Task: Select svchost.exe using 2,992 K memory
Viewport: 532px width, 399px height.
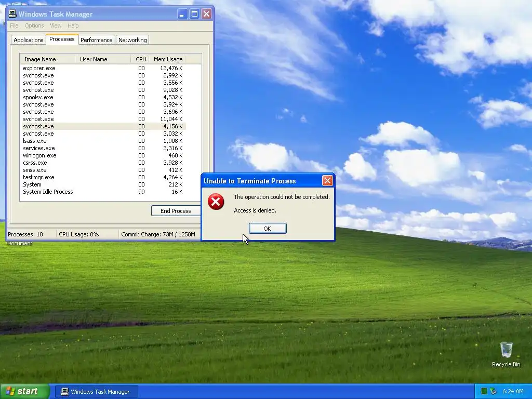Action: (x=103, y=75)
